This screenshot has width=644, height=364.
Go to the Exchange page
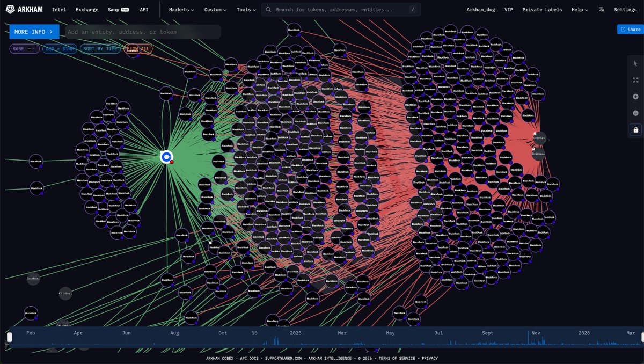(87, 10)
